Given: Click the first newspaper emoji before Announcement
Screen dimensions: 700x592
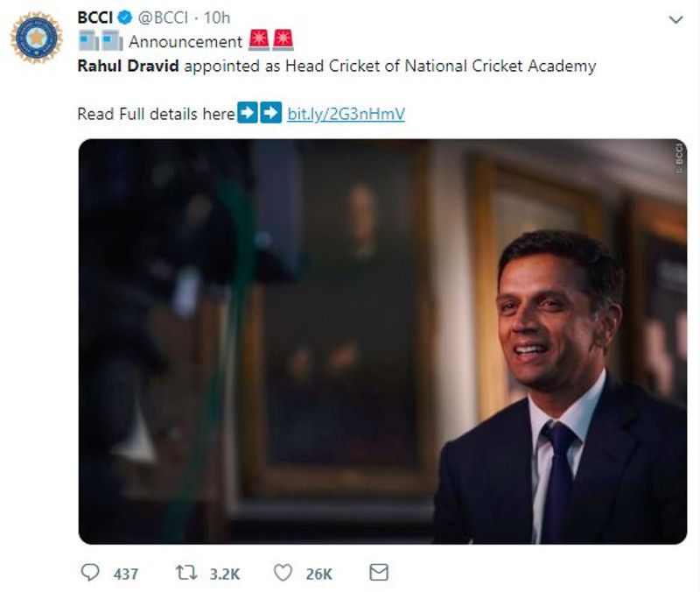Looking at the screenshot, I should click(x=88, y=40).
